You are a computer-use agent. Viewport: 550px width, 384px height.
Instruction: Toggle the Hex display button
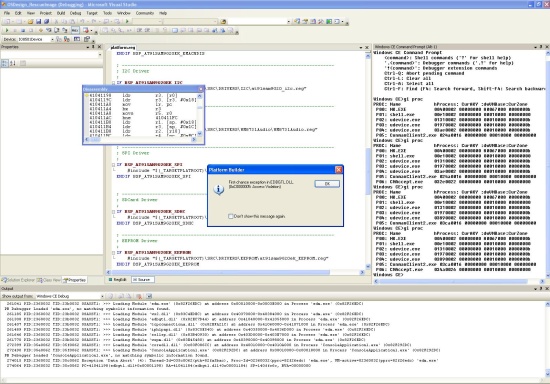coord(75,31)
